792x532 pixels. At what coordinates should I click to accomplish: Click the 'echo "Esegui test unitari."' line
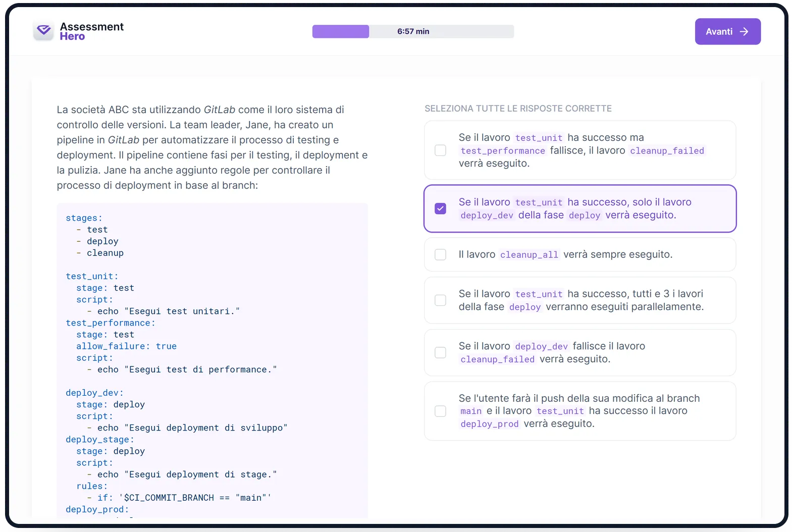164,311
